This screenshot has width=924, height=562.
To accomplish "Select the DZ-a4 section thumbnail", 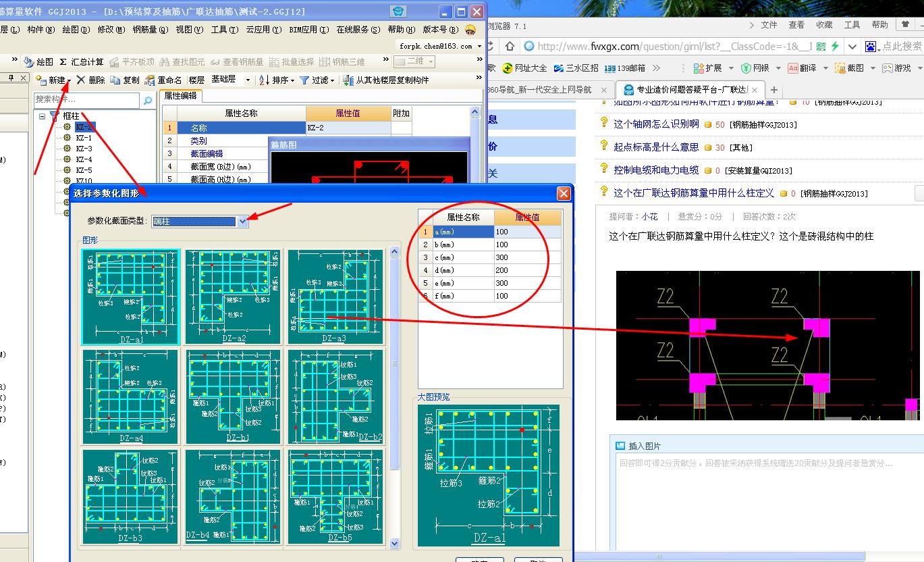I will [131, 397].
